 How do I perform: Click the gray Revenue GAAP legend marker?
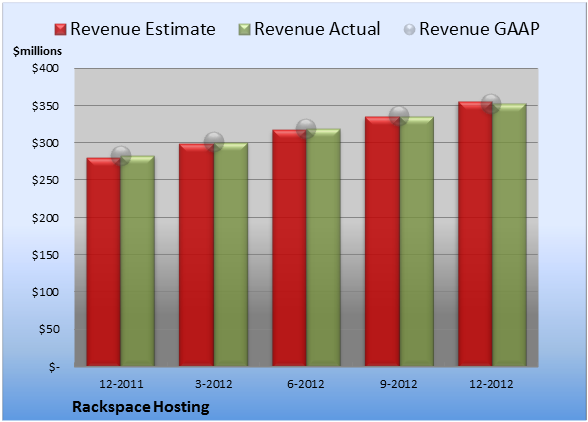click(410, 30)
